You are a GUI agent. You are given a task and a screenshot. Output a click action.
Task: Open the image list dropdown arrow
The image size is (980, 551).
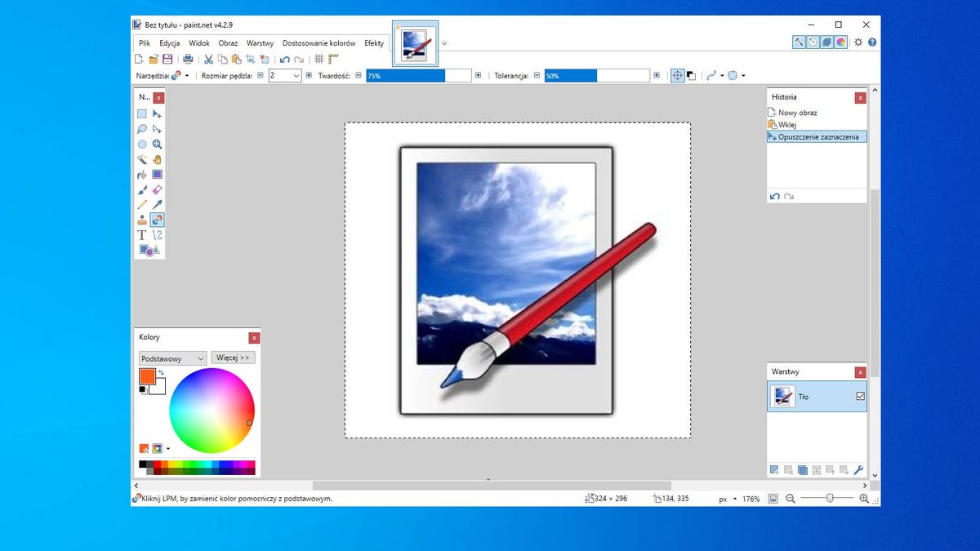(x=444, y=42)
